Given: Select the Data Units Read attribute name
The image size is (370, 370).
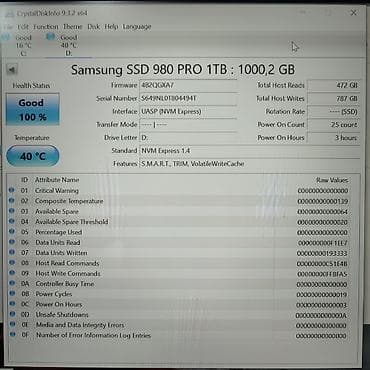Looking at the screenshot, I should click(x=58, y=242).
